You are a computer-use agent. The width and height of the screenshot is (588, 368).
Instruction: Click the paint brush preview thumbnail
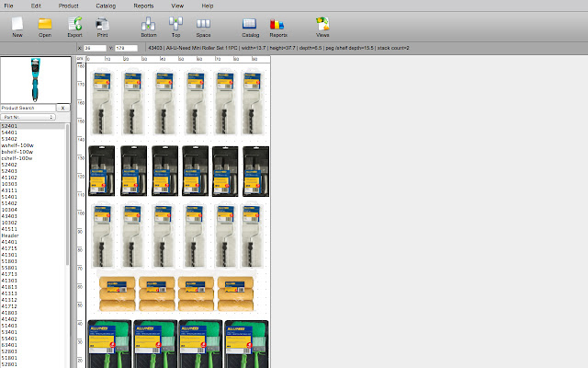36,80
